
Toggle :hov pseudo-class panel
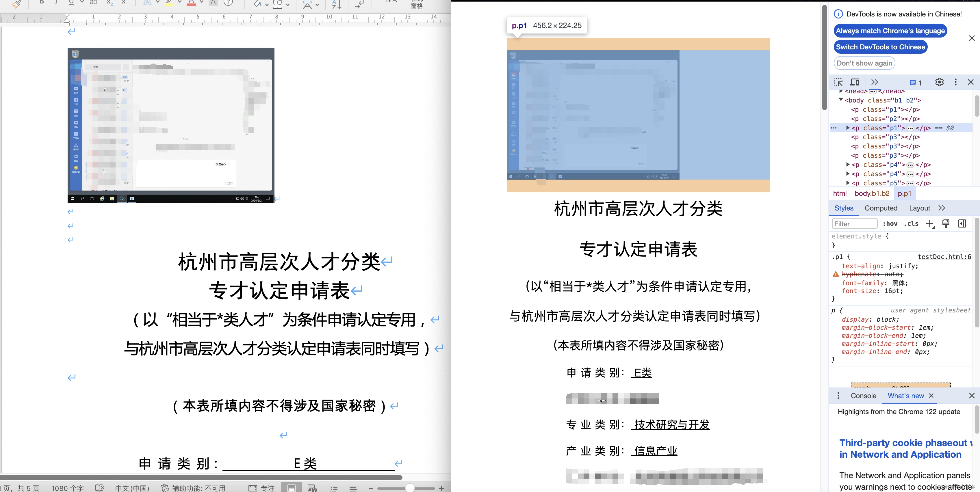click(x=890, y=223)
